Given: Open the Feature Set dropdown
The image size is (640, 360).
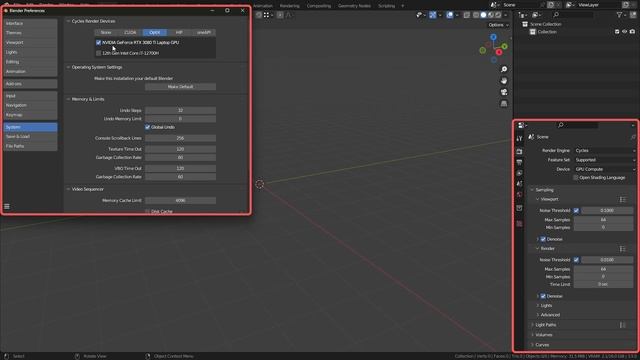Looking at the screenshot, I should point(605,160).
